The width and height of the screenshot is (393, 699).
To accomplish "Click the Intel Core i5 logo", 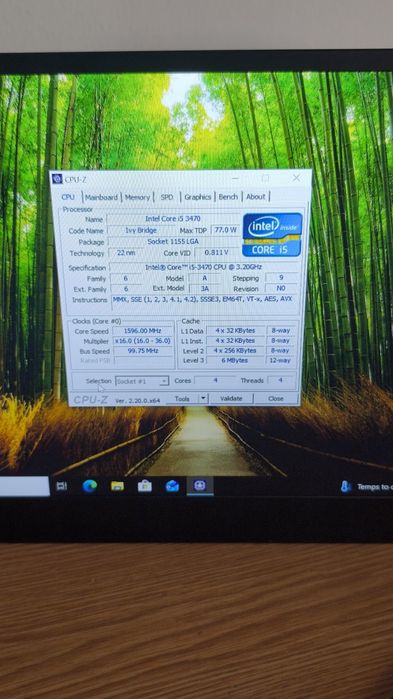I will pos(272,234).
